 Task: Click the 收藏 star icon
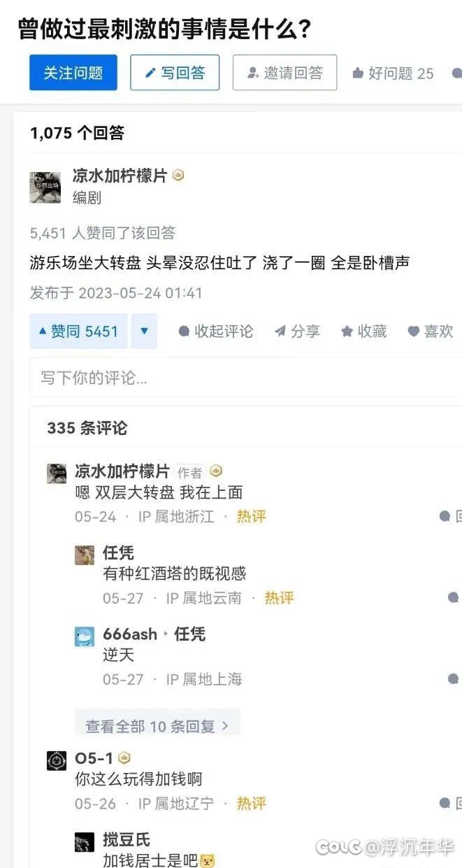[347, 332]
